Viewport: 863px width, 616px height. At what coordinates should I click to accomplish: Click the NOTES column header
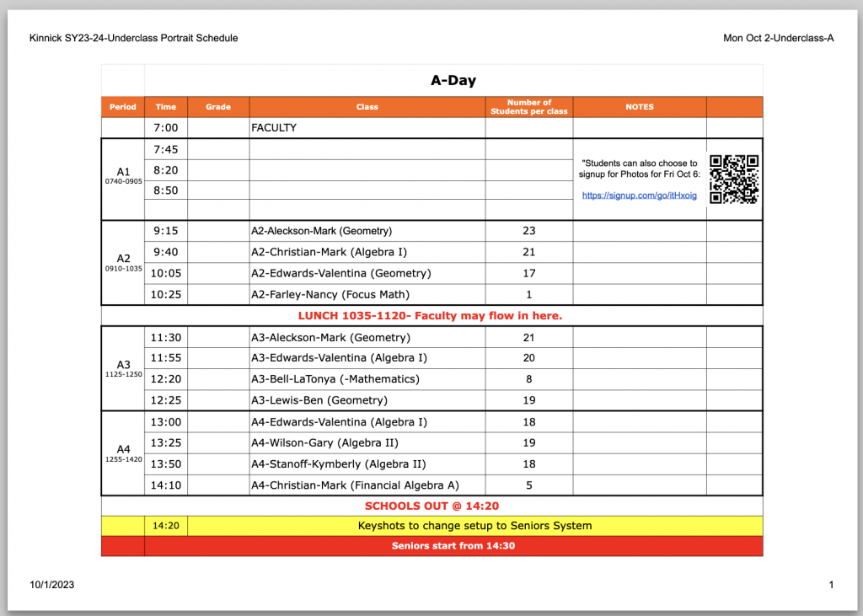640,107
